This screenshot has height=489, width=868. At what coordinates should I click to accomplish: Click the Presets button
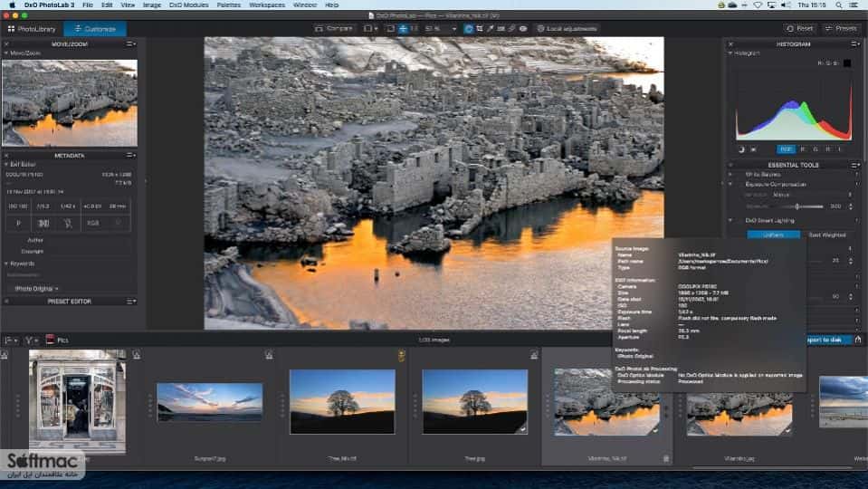[x=841, y=28]
